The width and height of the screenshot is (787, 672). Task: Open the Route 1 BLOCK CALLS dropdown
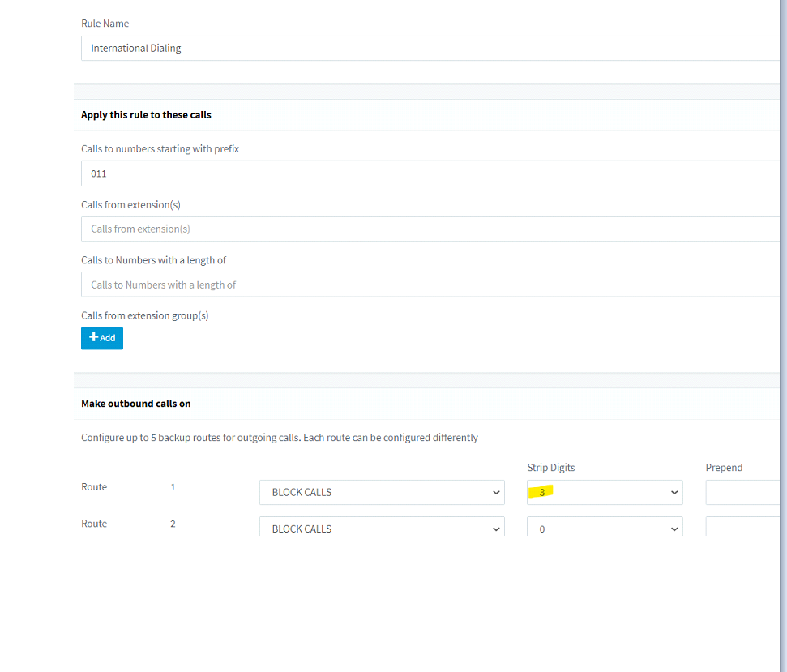coord(381,492)
